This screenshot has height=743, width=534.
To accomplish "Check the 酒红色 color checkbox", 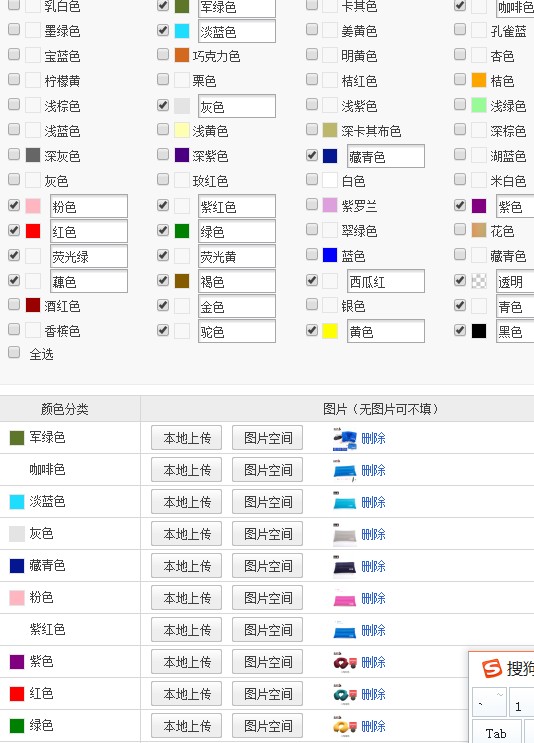I will pyautogui.click(x=14, y=304).
